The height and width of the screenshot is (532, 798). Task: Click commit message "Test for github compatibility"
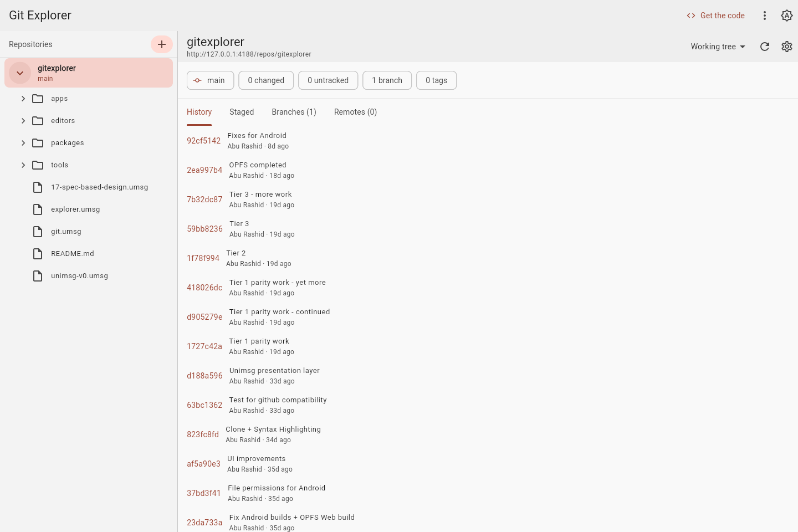click(x=278, y=400)
